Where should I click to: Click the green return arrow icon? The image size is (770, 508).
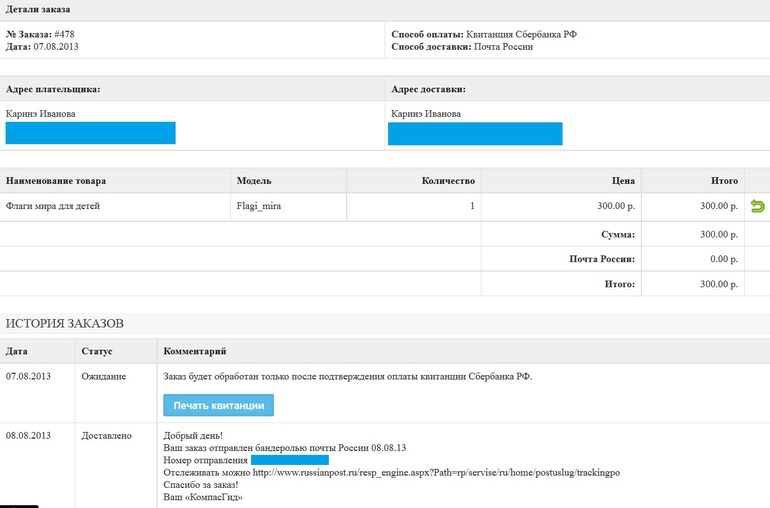click(x=757, y=206)
